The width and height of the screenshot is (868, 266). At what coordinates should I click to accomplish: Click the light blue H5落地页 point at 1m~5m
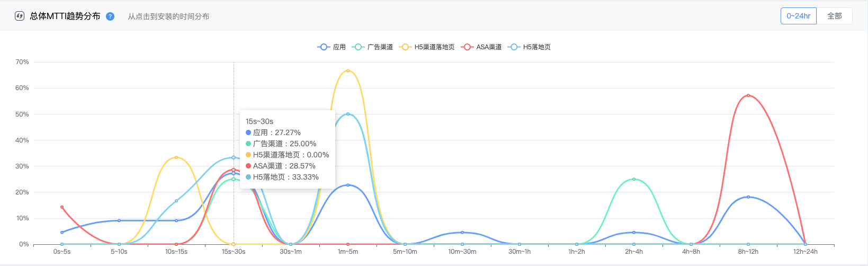[348, 114]
